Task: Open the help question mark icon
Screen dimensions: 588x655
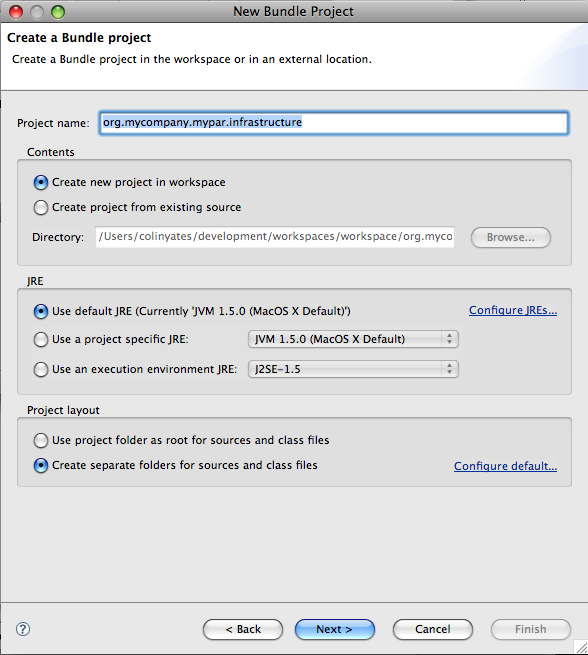Action: (23, 629)
